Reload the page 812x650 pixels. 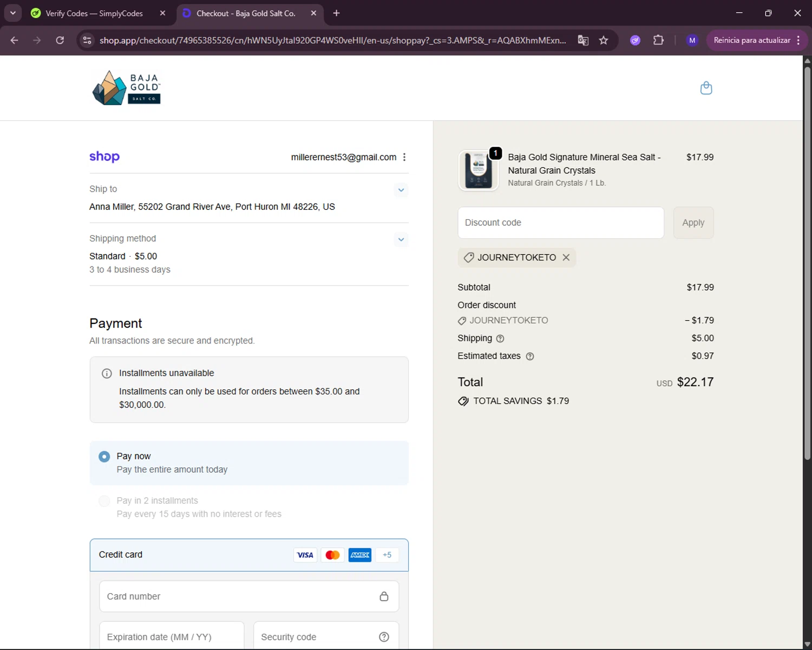[x=60, y=40]
